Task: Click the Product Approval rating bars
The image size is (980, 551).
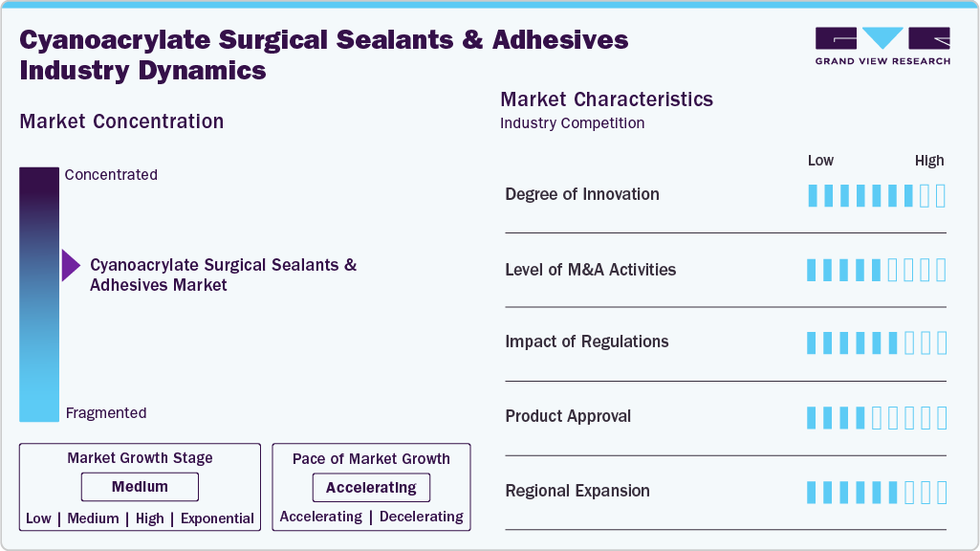Action: [x=876, y=418]
